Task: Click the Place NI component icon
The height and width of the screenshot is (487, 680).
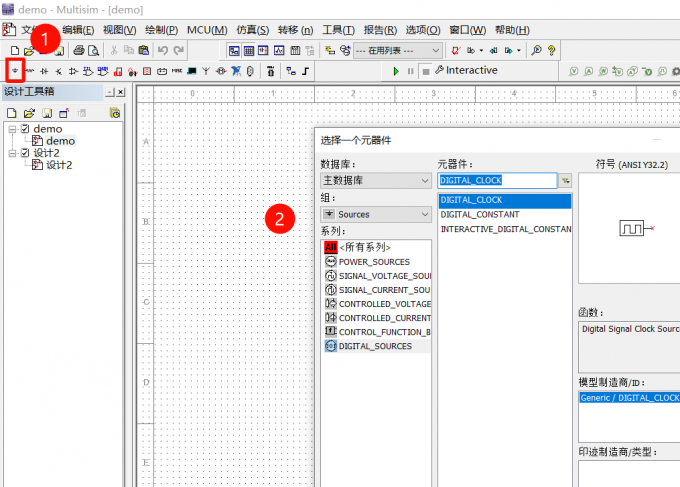Action: pos(236,71)
